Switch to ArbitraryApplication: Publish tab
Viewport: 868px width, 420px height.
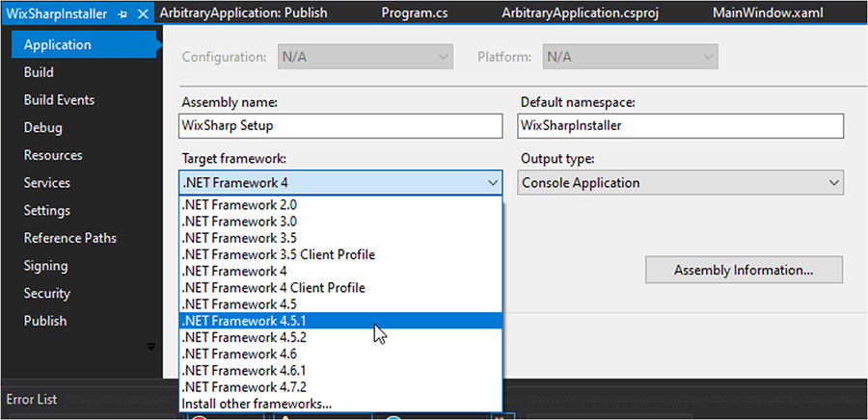pyautogui.click(x=243, y=13)
